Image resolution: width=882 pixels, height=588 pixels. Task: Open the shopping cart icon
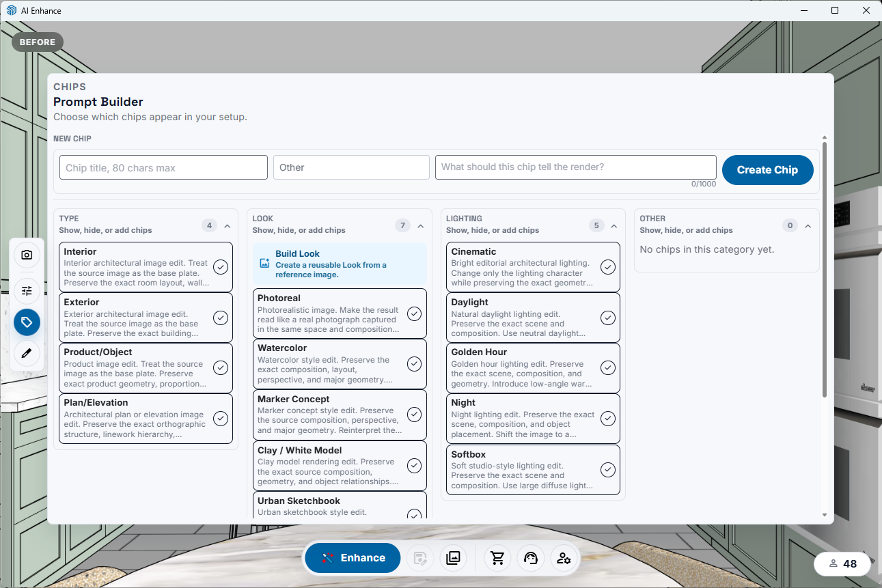click(x=497, y=558)
